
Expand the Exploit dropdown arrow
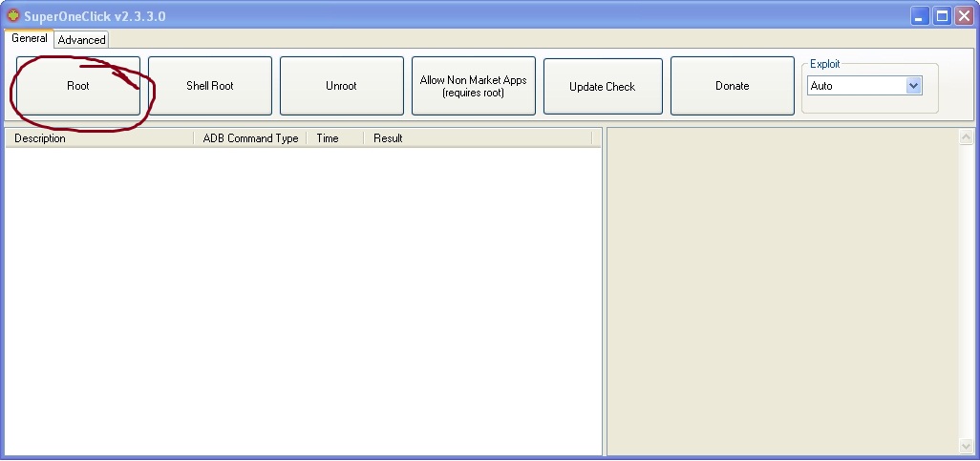tap(914, 86)
